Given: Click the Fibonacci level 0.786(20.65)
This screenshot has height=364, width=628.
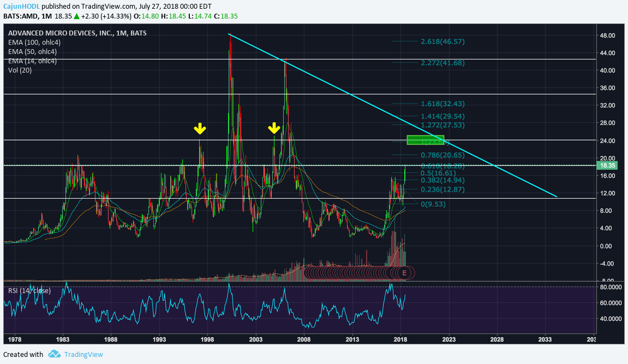Looking at the screenshot, I should click(442, 155).
